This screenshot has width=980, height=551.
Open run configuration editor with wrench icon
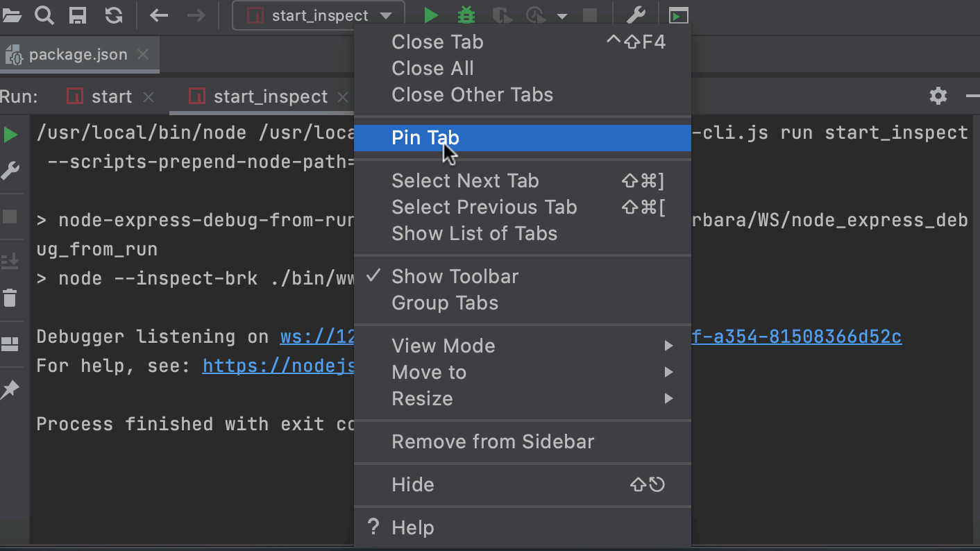pos(636,15)
